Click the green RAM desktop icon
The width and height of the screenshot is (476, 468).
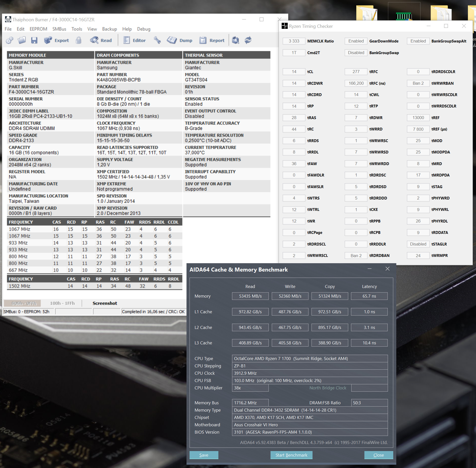404,16
